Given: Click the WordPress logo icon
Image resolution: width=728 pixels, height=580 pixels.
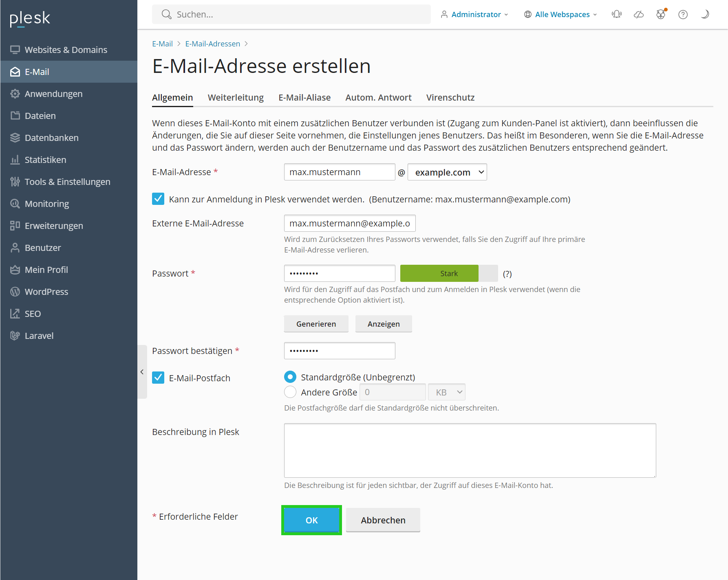Looking at the screenshot, I should pyautogui.click(x=15, y=292).
